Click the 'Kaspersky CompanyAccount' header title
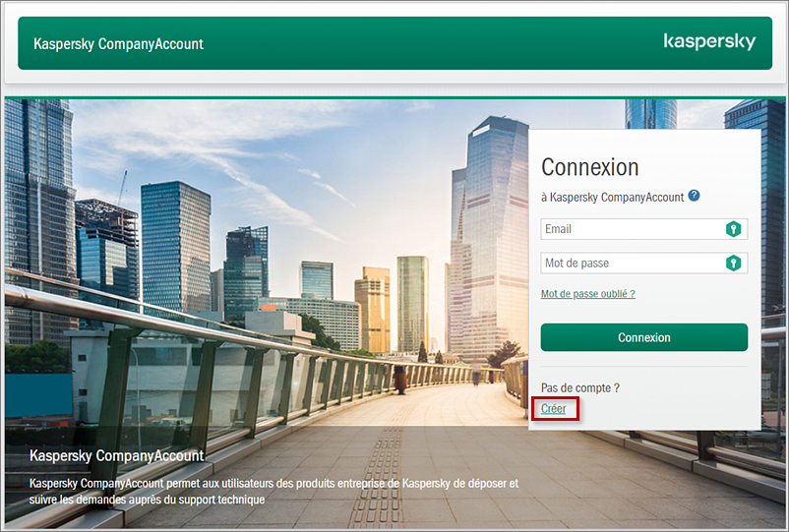Screen dimensions: 789x532 [x=118, y=43]
